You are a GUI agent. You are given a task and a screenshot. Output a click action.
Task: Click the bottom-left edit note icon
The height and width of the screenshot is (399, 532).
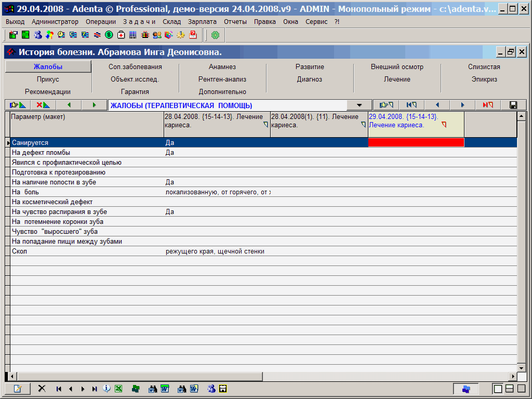coord(18,389)
